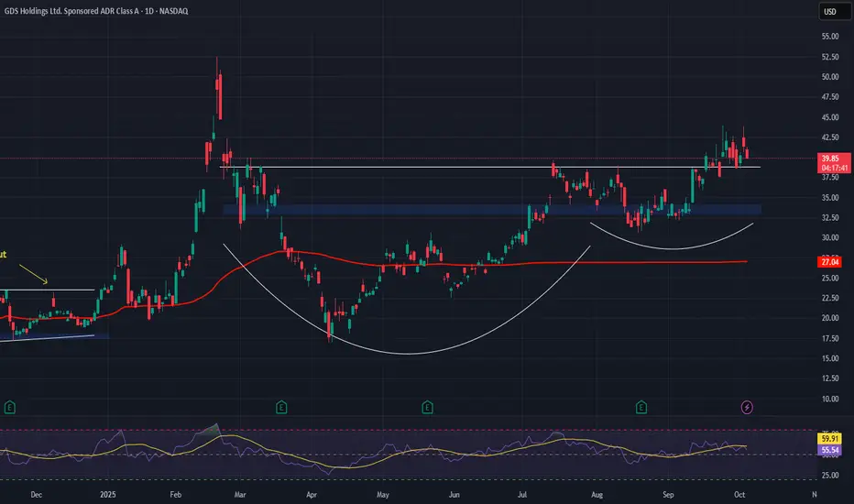Click the Aug label on time axis
Viewport: 854px width, 504px height.
point(597,495)
